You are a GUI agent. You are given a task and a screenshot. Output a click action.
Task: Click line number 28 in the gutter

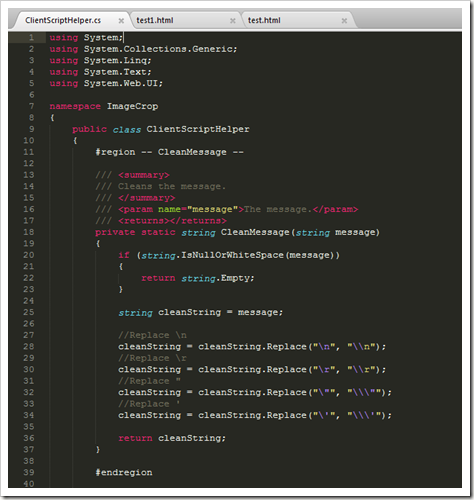point(29,346)
